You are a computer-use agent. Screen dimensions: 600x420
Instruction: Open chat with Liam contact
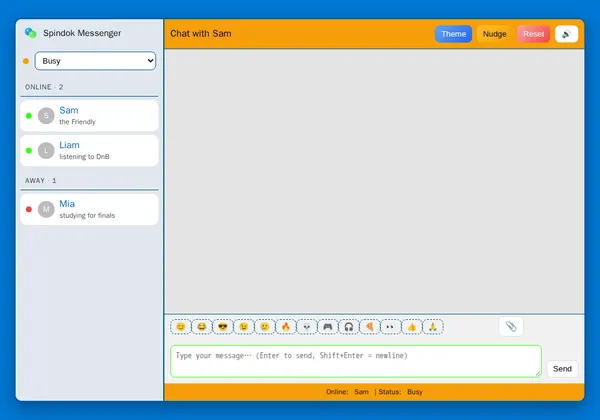click(89, 150)
